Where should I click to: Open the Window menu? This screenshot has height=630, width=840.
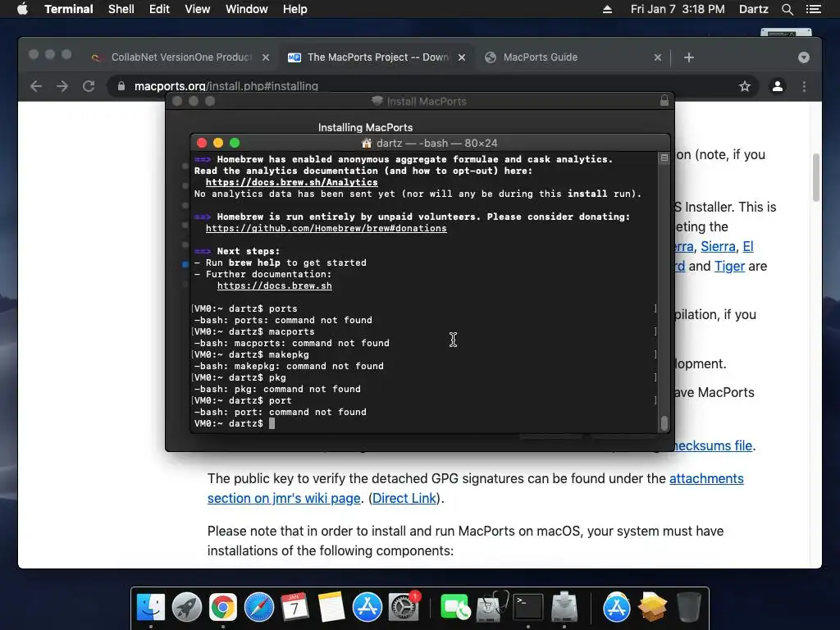click(246, 9)
